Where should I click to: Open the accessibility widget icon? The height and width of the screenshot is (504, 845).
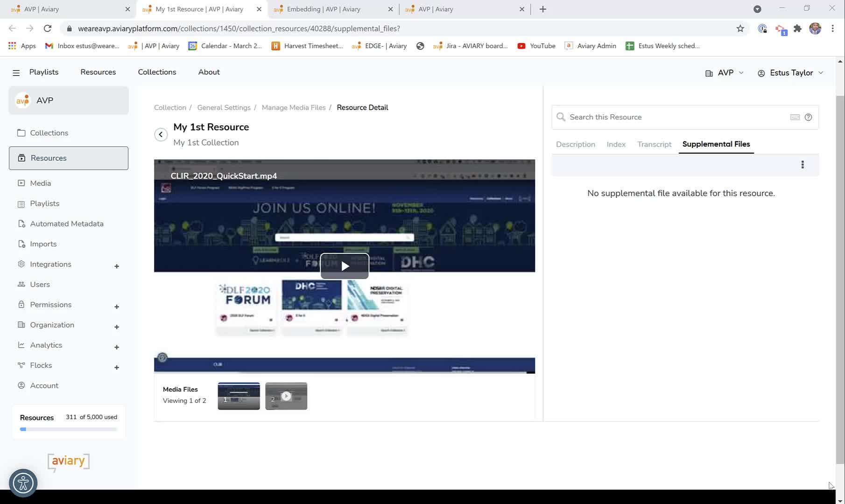[23, 483]
